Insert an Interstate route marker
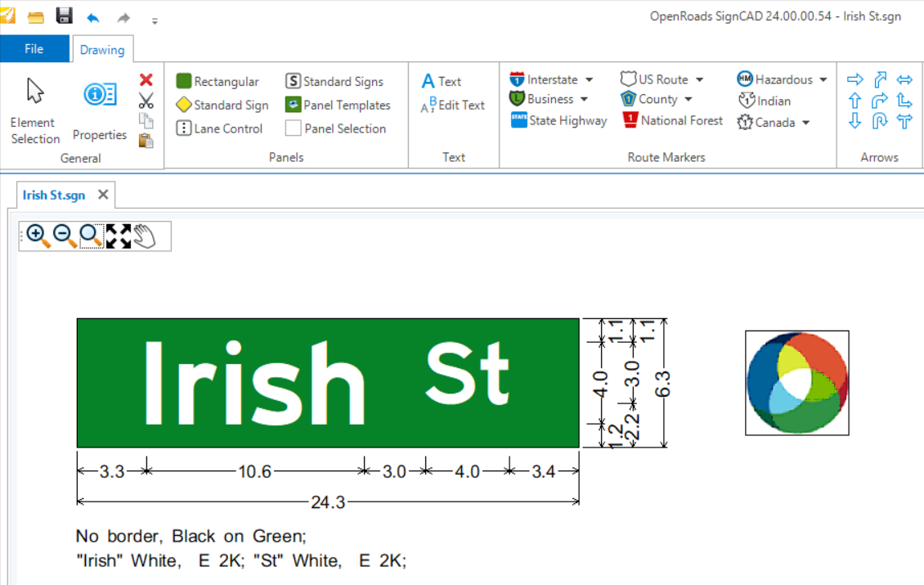Screen dimensions: 924x585 tap(544, 79)
